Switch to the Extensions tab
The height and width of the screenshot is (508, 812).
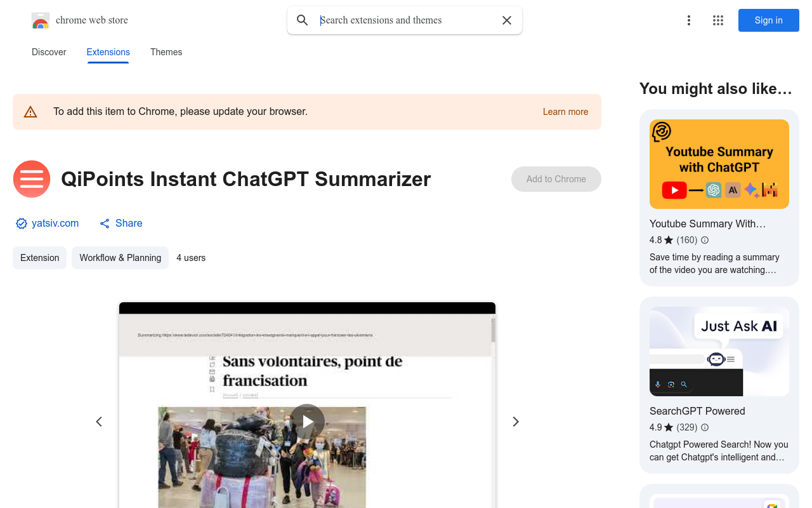coord(108,52)
